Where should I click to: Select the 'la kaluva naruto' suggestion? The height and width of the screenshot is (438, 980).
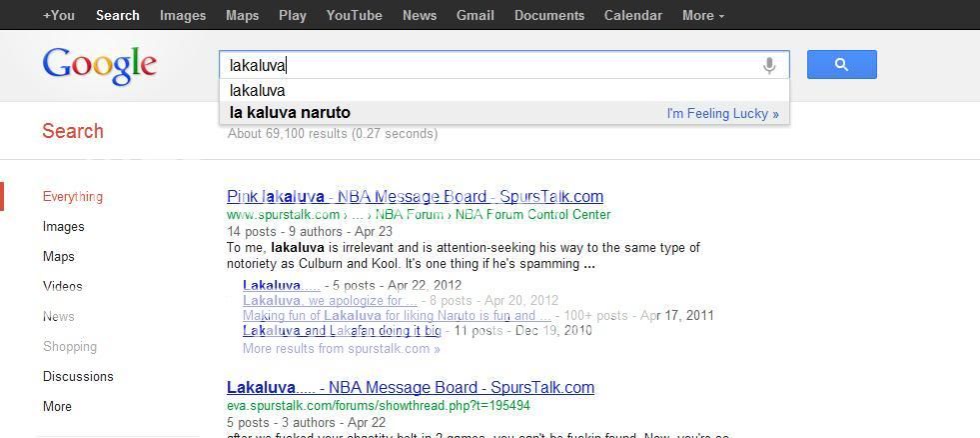pyautogui.click(x=290, y=113)
